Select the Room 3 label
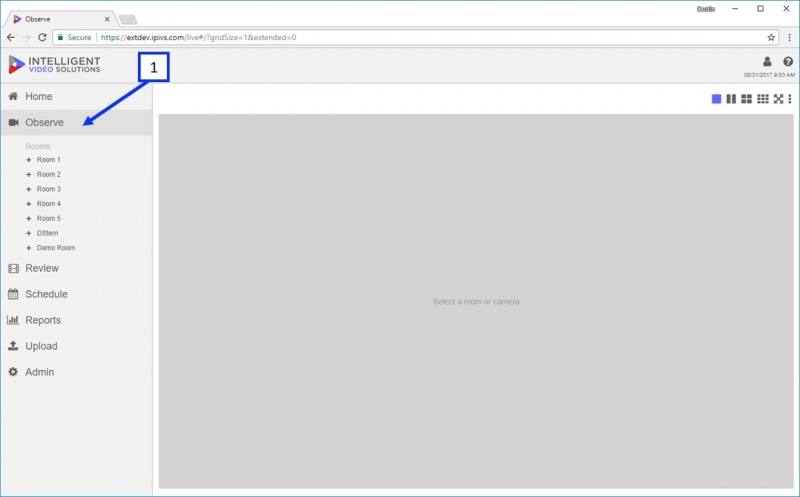This screenshot has height=497, width=800. pos(48,189)
